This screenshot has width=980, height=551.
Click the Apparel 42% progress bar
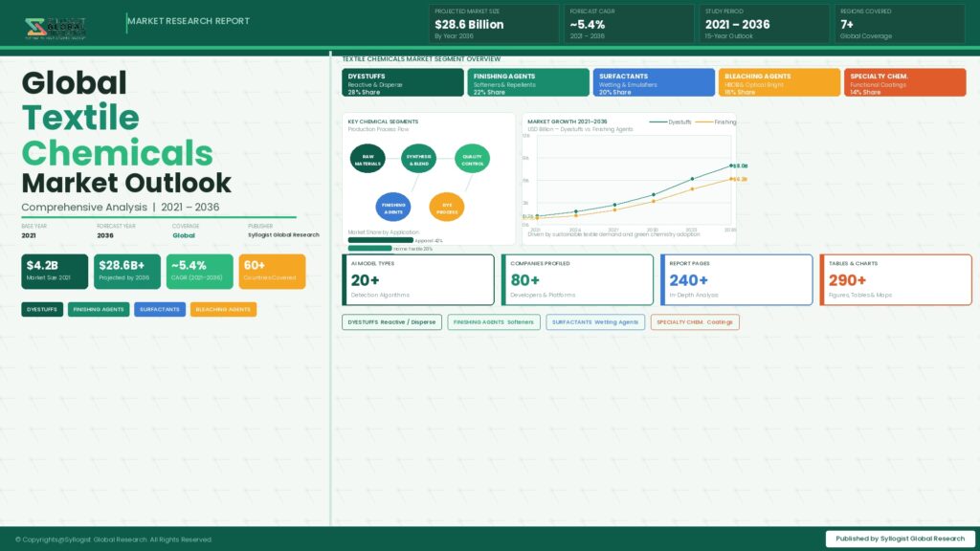click(381, 240)
